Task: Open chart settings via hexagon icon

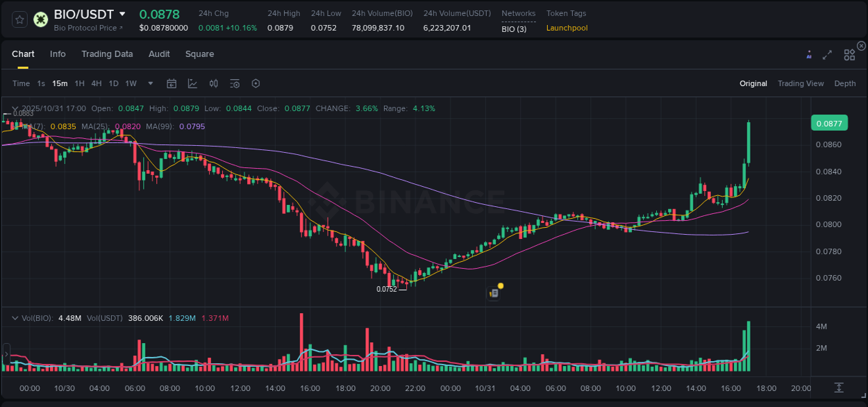Action: click(x=255, y=83)
